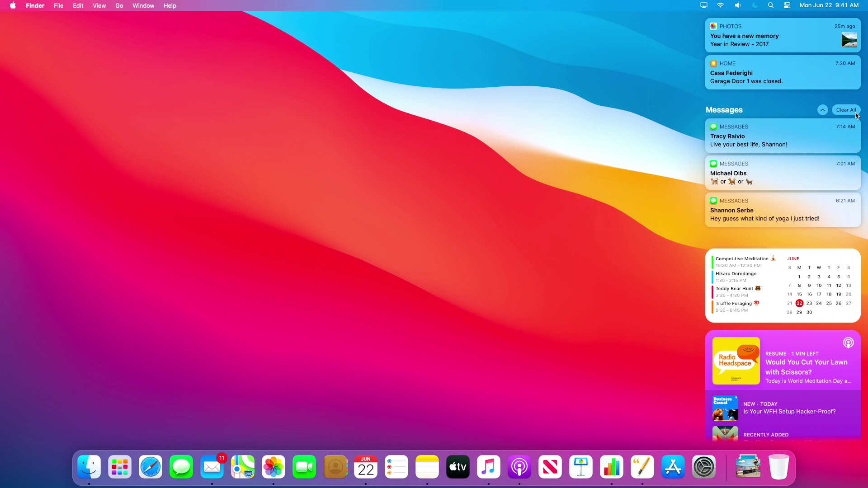Viewport: 868px width, 488px height.
Task: Launch Numbers from the Dock
Action: coord(612,467)
